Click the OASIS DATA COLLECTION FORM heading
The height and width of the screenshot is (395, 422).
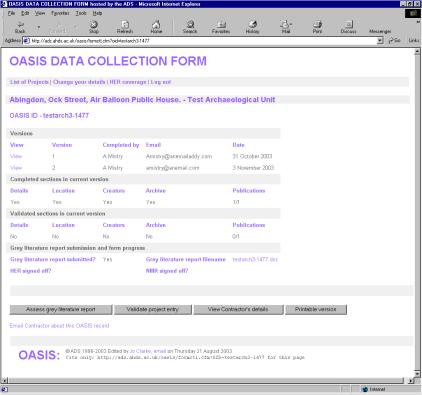(x=108, y=61)
